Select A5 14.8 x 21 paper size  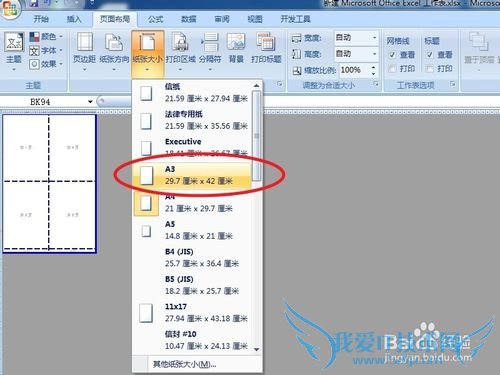click(x=192, y=230)
